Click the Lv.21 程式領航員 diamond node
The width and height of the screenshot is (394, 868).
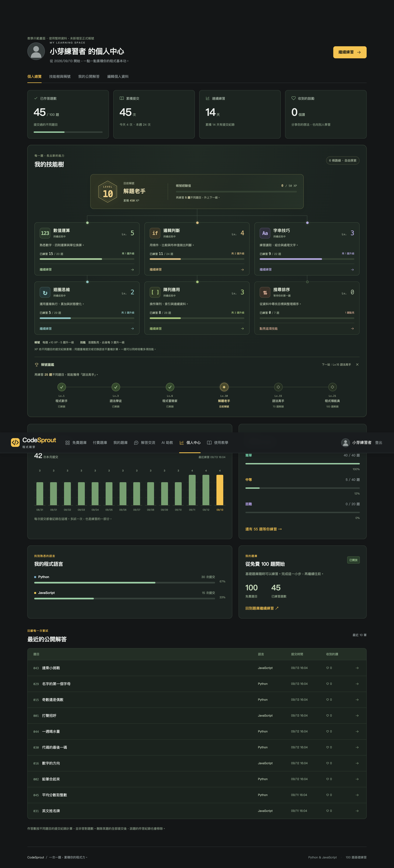click(x=332, y=387)
